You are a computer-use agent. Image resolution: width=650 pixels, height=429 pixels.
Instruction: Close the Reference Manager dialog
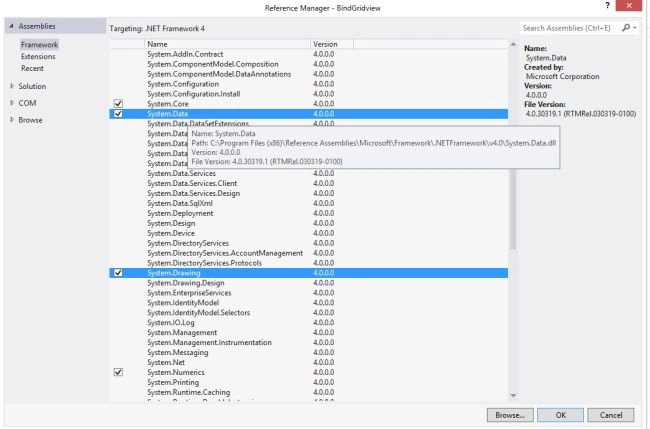click(x=629, y=5)
